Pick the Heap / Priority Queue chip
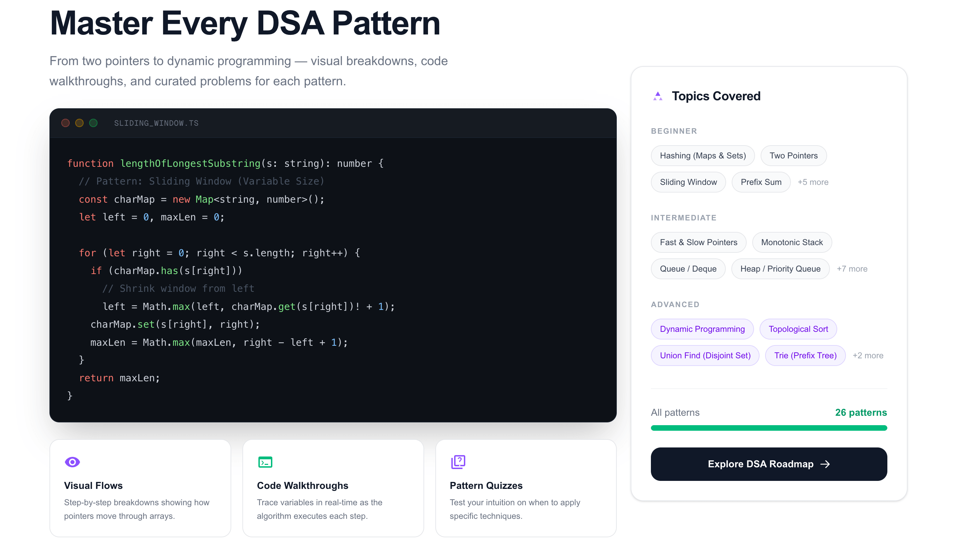The width and height of the screenshot is (980, 546). [x=780, y=269]
